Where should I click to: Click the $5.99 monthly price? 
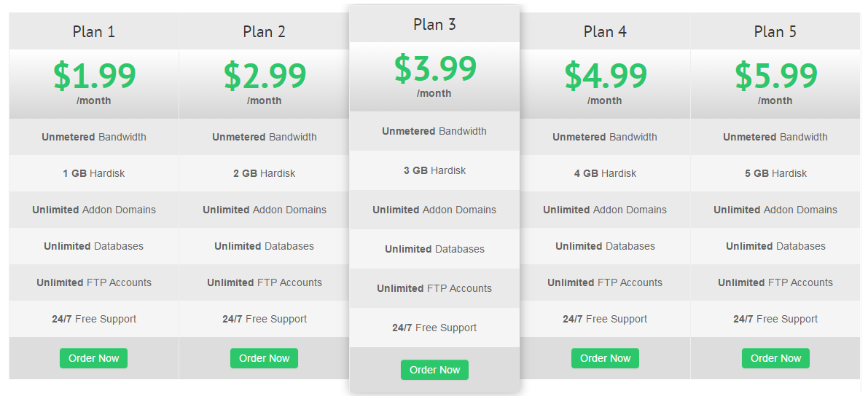[x=776, y=76]
